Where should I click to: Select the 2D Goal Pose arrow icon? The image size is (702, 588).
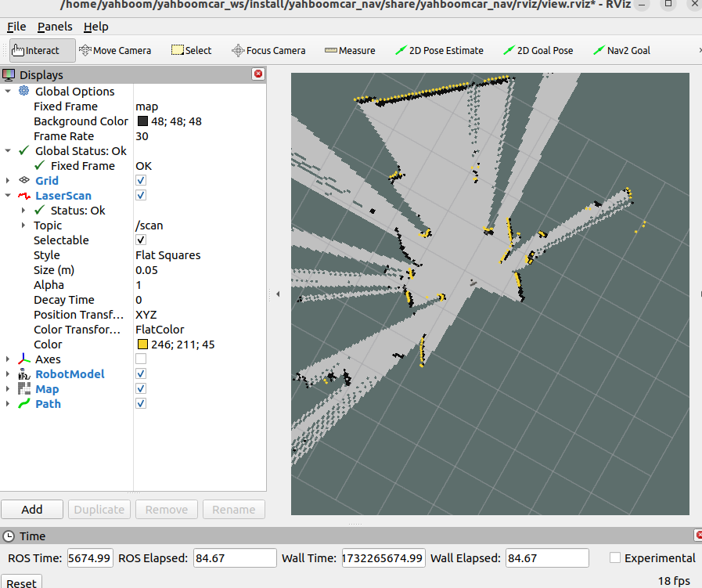509,50
